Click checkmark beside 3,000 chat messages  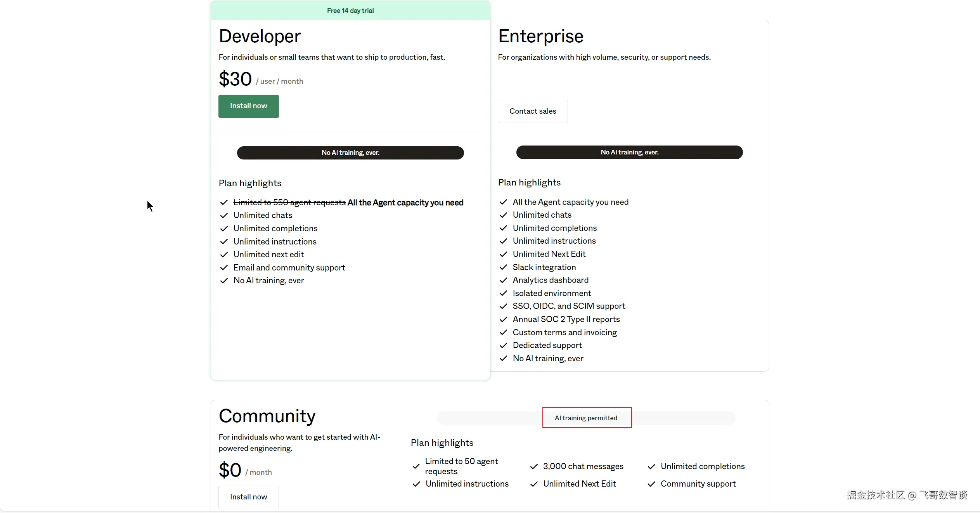pos(534,466)
